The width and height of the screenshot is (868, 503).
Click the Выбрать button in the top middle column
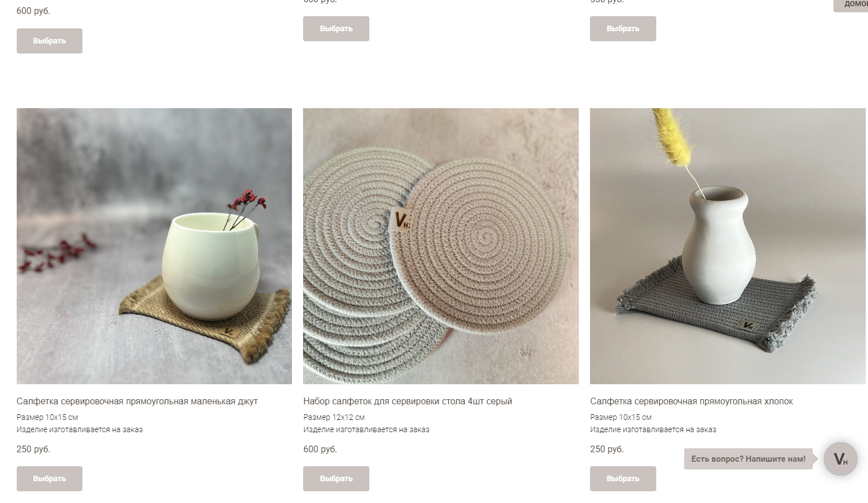336,28
